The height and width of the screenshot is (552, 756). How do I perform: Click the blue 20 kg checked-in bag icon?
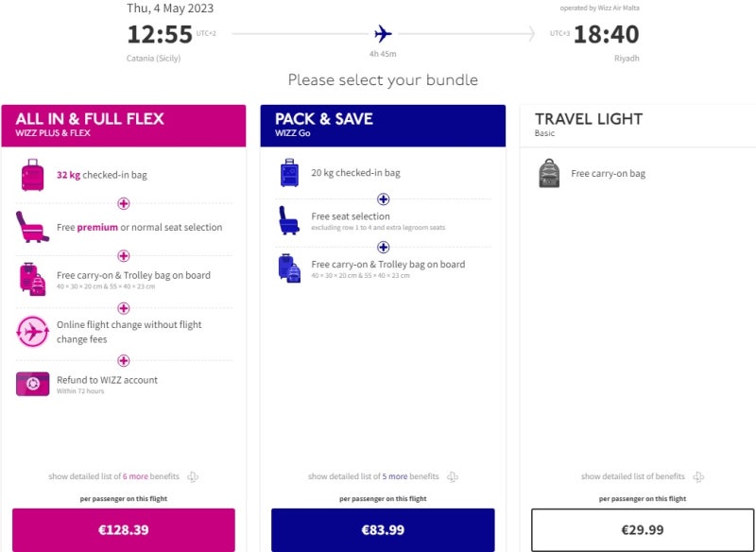[x=289, y=173]
